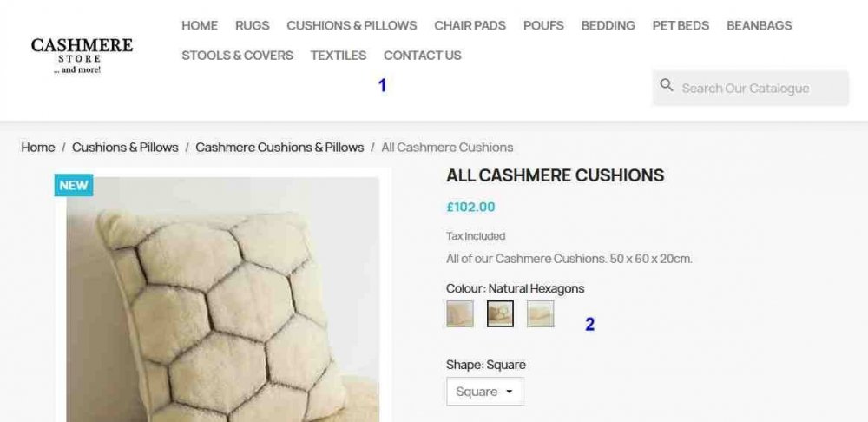
Task: Open the Poufs category
Action: click(x=543, y=25)
